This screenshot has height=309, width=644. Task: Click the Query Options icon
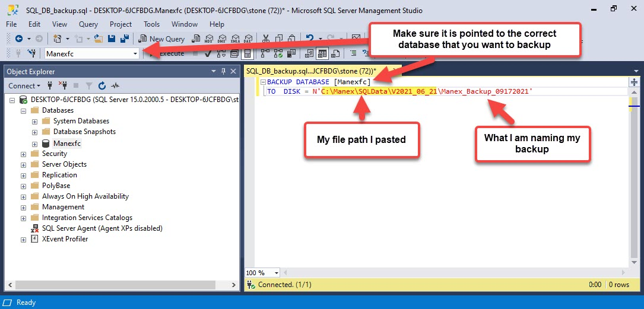[x=234, y=53]
